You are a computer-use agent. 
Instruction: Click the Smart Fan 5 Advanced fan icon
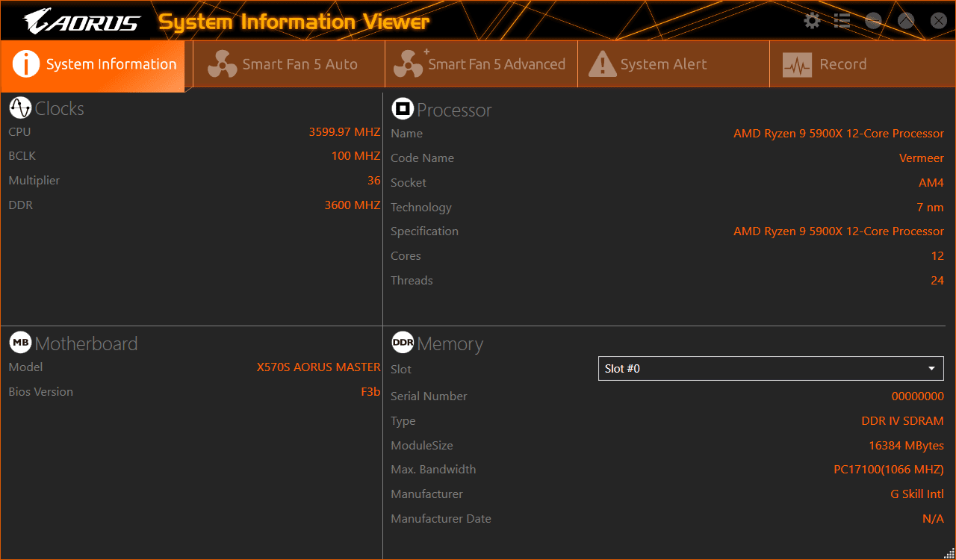coord(409,64)
